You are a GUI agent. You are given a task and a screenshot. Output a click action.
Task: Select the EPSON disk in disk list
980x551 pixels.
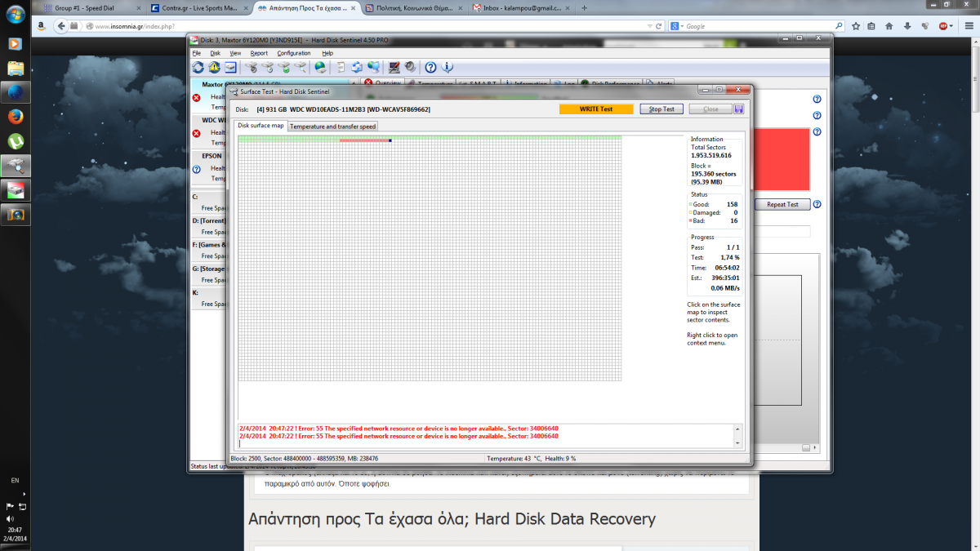pyautogui.click(x=208, y=166)
